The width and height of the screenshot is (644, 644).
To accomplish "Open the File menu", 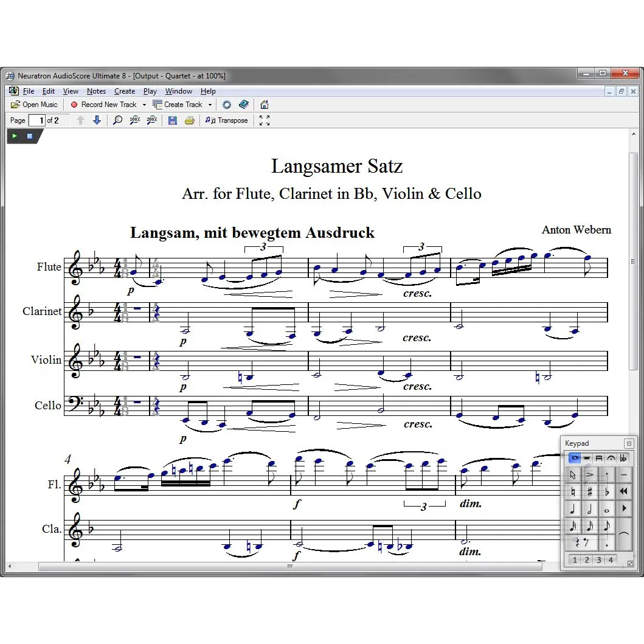I will (x=29, y=91).
